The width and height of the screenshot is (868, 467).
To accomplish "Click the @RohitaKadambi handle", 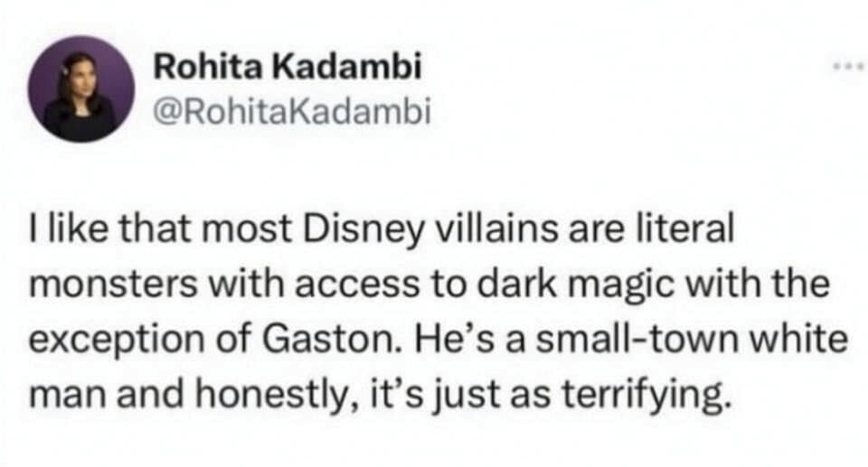I will tap(291, 112).
